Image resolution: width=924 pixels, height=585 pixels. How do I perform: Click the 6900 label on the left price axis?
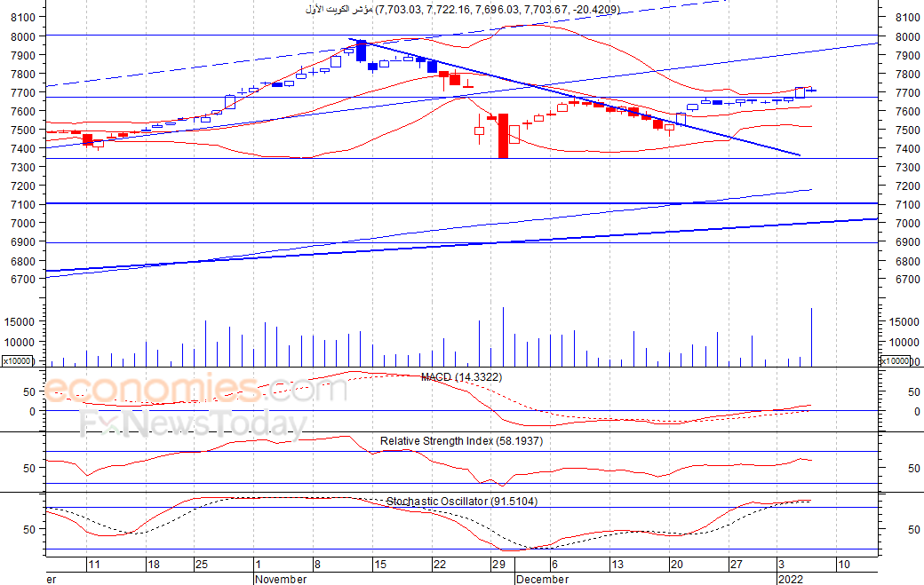pos(24,241)
